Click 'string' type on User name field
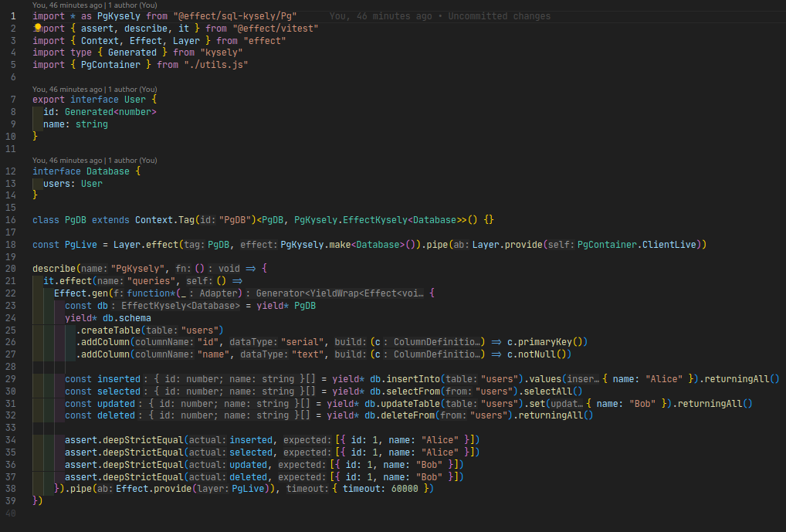Viewport: 786px width, 532px height. (x=92, y=124)
